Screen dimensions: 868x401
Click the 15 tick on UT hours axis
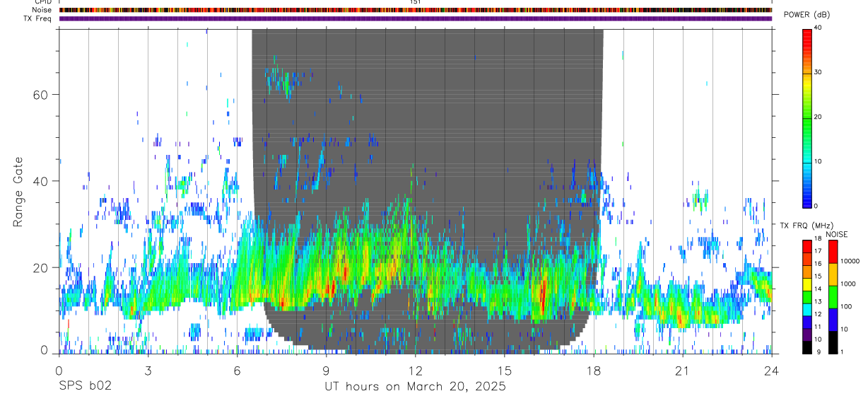point(505,371)
